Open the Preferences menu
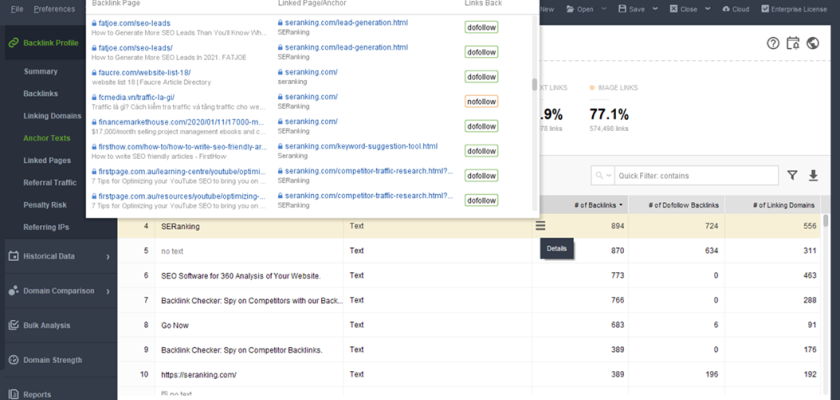Screen dimensions: 840x400 coord(54,9)
